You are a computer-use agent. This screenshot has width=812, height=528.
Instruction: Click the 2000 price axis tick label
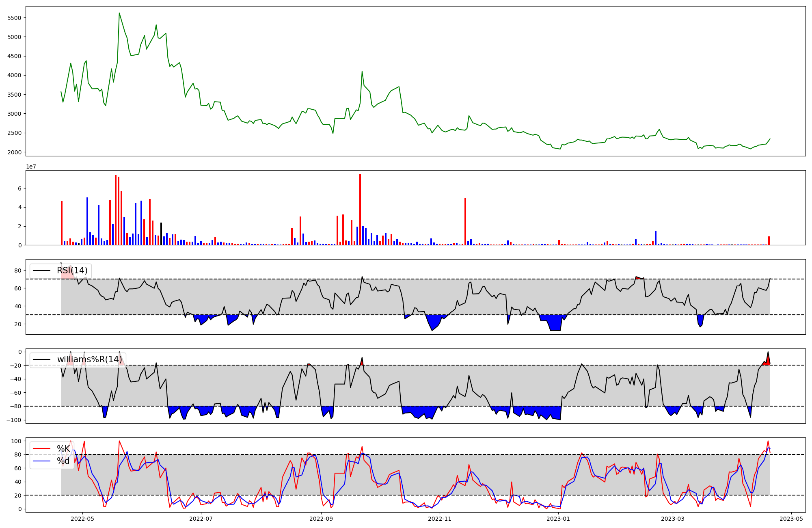point(15,152)
